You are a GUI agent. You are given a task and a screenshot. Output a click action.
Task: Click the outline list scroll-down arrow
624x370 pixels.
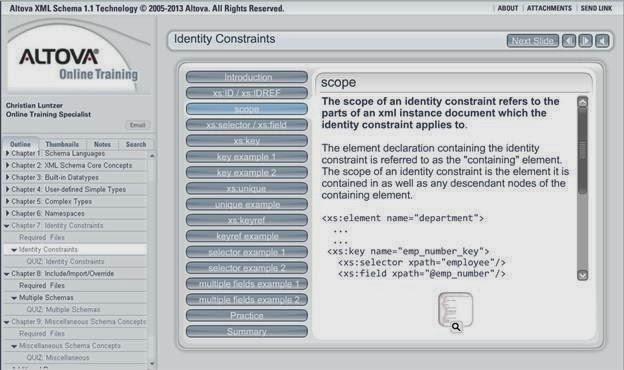tap(152, 364)
